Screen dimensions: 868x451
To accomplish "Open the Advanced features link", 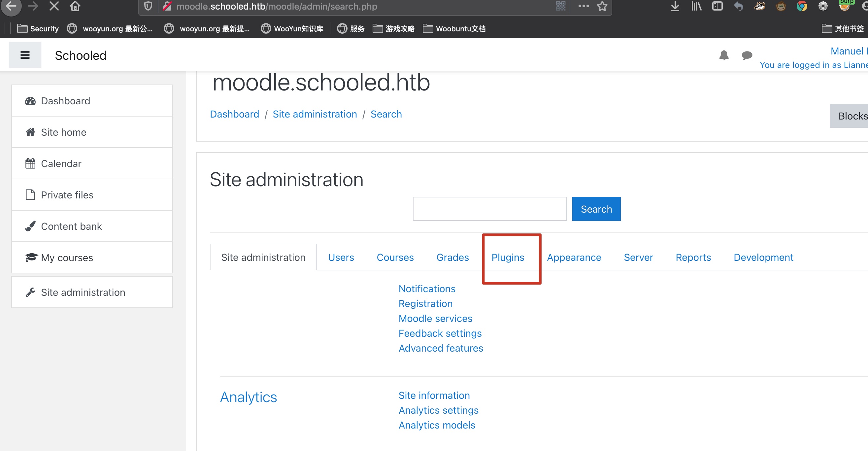I will coord(440,348).
